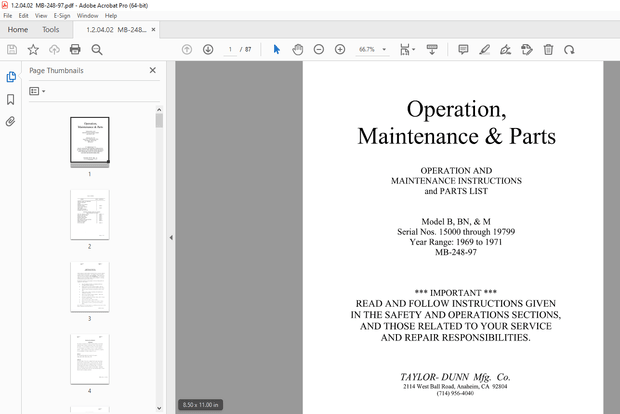The image size is (620, 414).
Task: Select page 2 thumbnail
Action: click(90, 215)
